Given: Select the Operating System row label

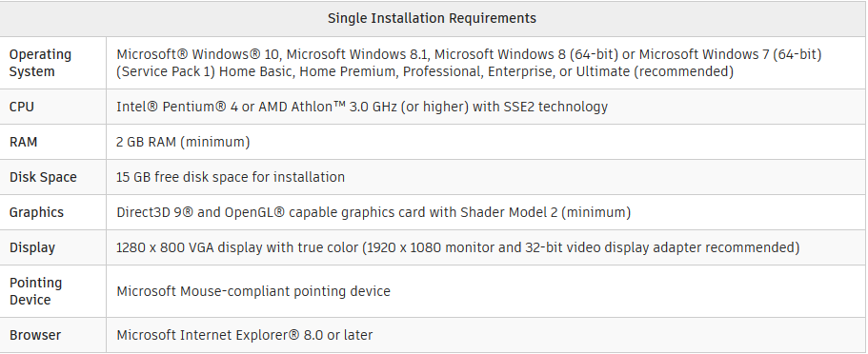Looking at the screenshot, I should (x=40, y=63).
